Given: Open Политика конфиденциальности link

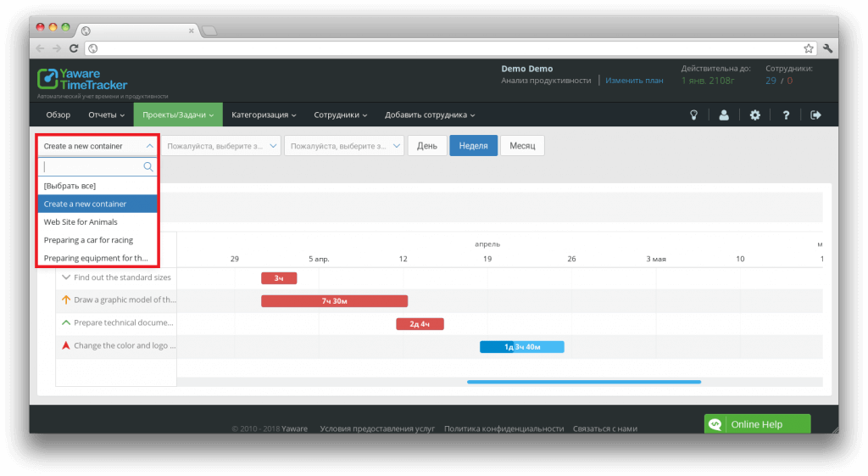Looking at the screenshot, I should coord(504,428).
